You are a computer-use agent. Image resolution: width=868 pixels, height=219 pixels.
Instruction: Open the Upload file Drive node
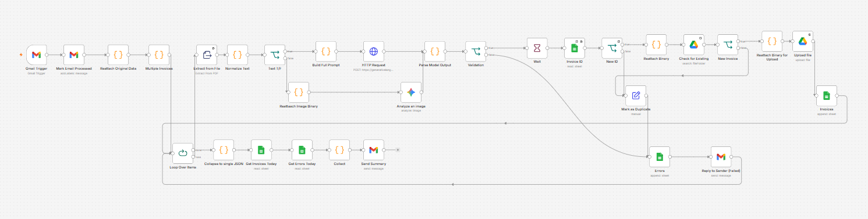[802, 41]
